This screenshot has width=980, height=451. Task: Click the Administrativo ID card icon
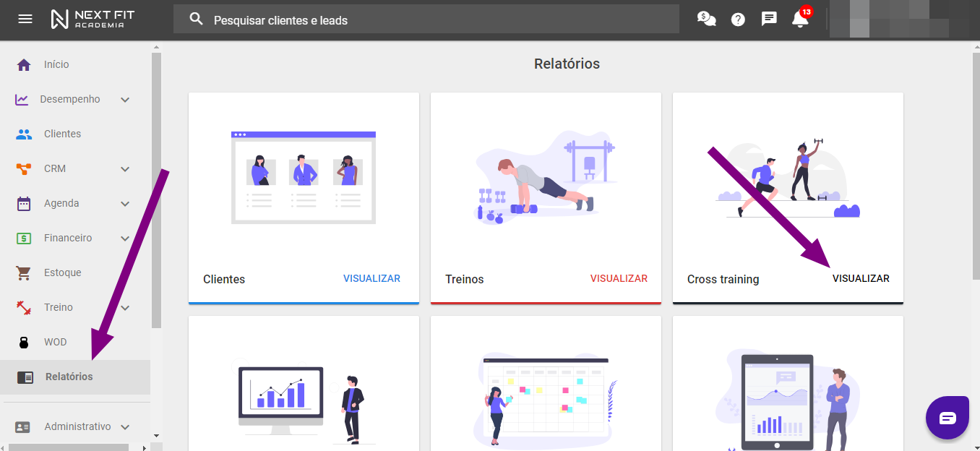coord(23,426)
